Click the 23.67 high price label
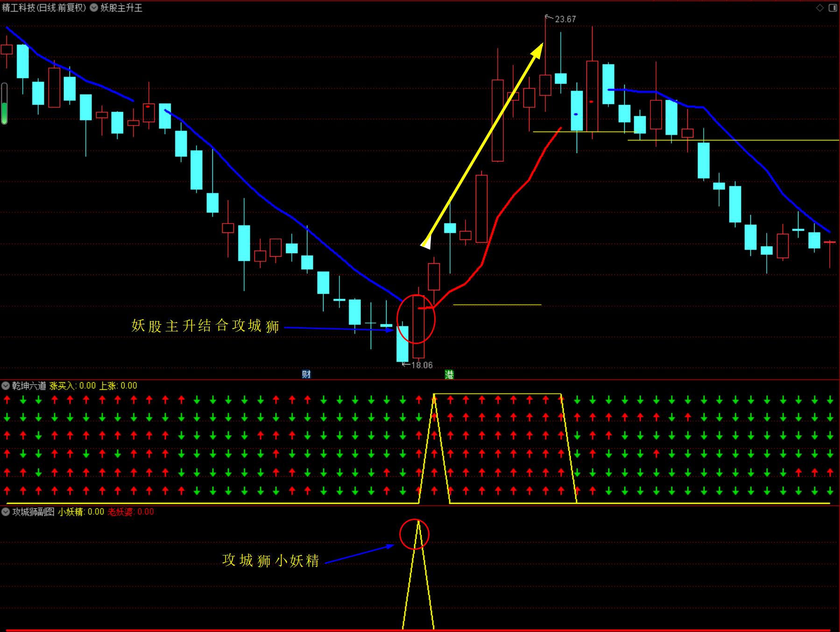840x632 pixels. click(565, 19)
